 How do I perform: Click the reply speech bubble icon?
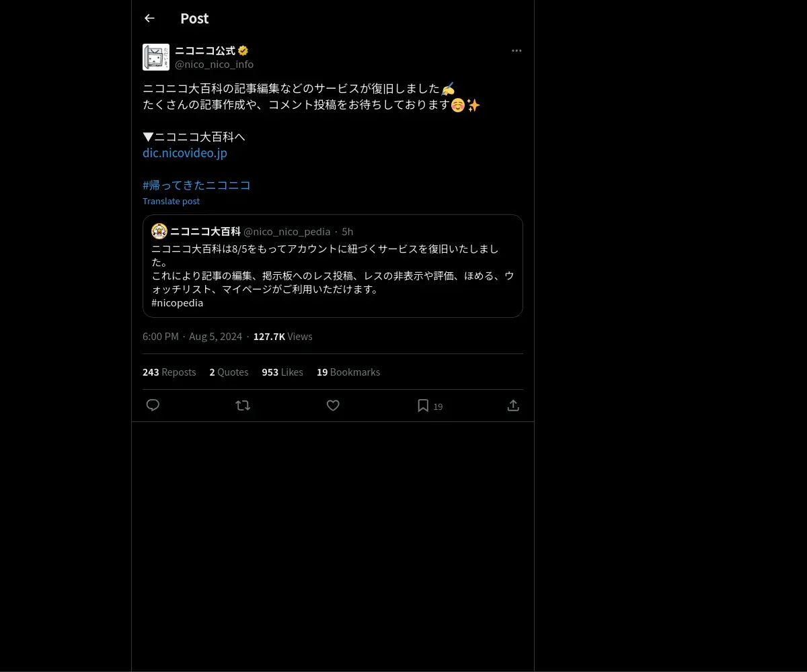(x=153, y=405)
